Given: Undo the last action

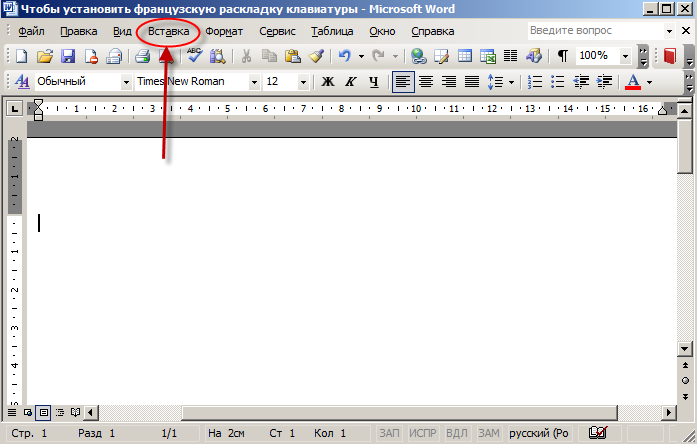Looking at the screenshot, I should (344, 56).
